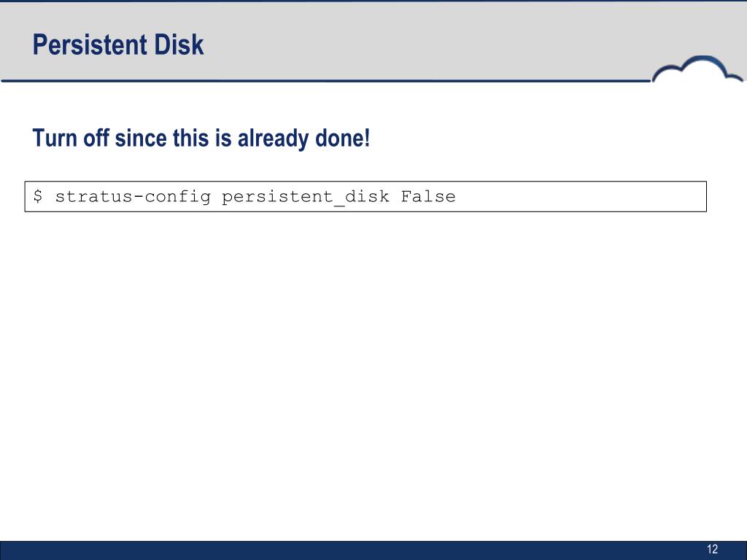This screenshot has height=560, width=747.
Task: Click the Persistent Disk slide title
Action: 118,44
